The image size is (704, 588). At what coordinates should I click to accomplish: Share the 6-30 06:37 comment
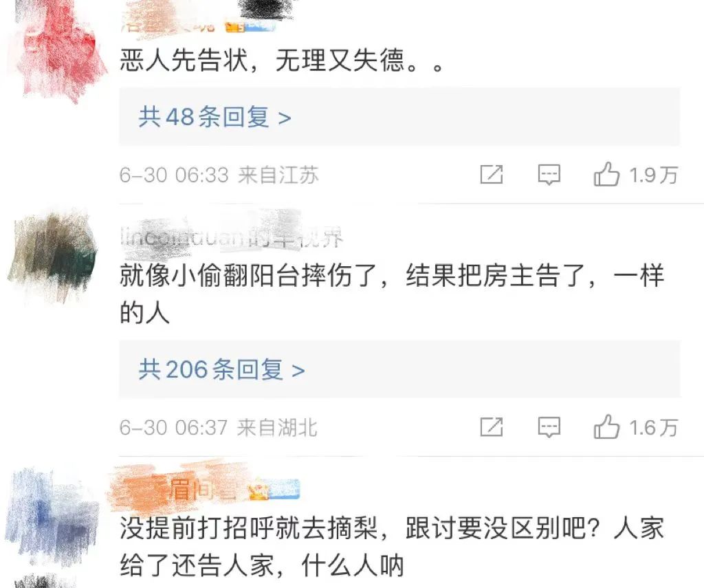tap(492, 427)
